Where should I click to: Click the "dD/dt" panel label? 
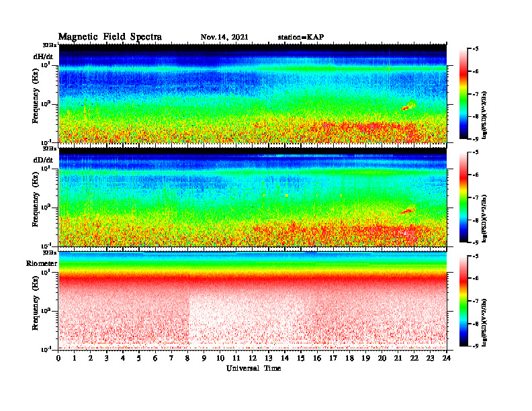(43, 160)
